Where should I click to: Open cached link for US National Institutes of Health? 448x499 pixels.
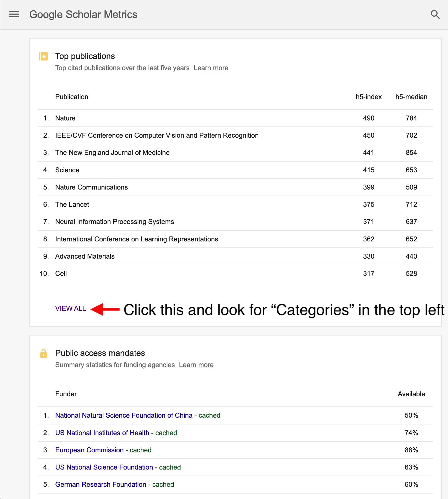pos(166,433)
